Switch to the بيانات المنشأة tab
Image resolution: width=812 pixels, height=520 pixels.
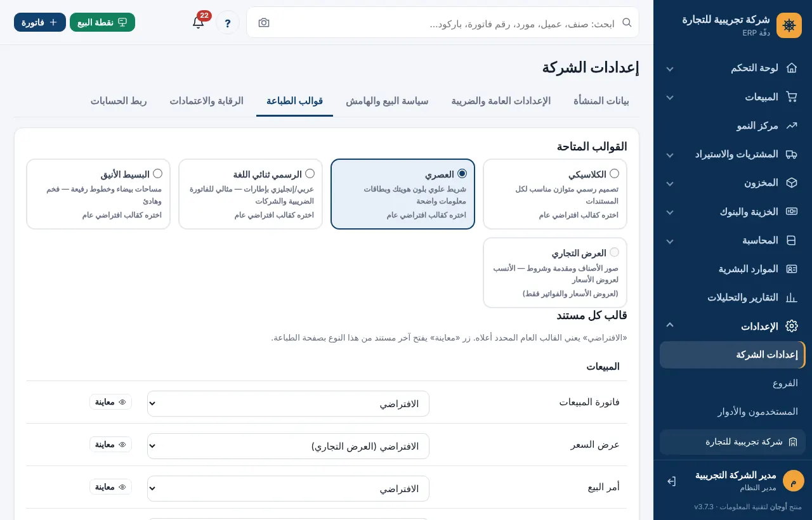[601, 101]
